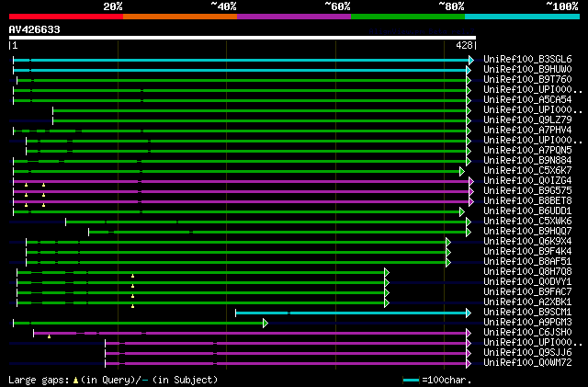
Task: Select the UniRef100_B9N884 label
Action: coord(527,161)
